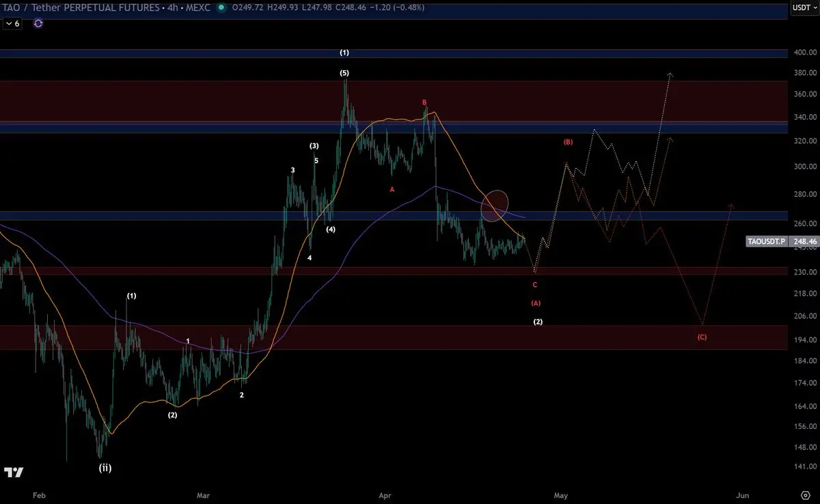Image resolution: width=820 pixels, height=504 pixels.
Task: Click the 400.00 price scale level
Action: [x=805, y=52]
